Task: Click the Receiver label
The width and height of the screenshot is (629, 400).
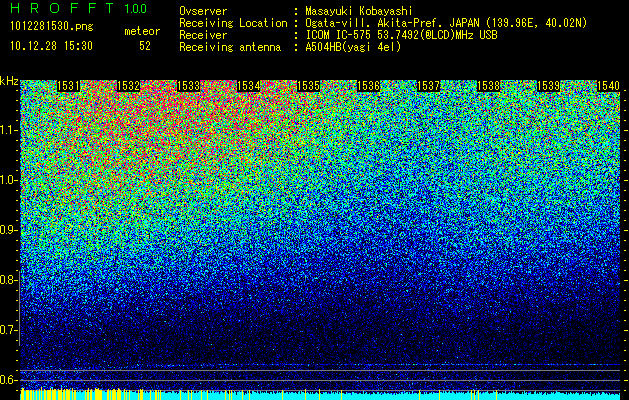Action: click(203, 35)
